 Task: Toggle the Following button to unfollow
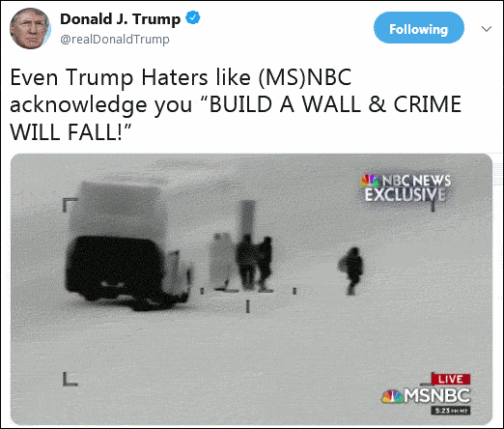(x=419, y=28)
